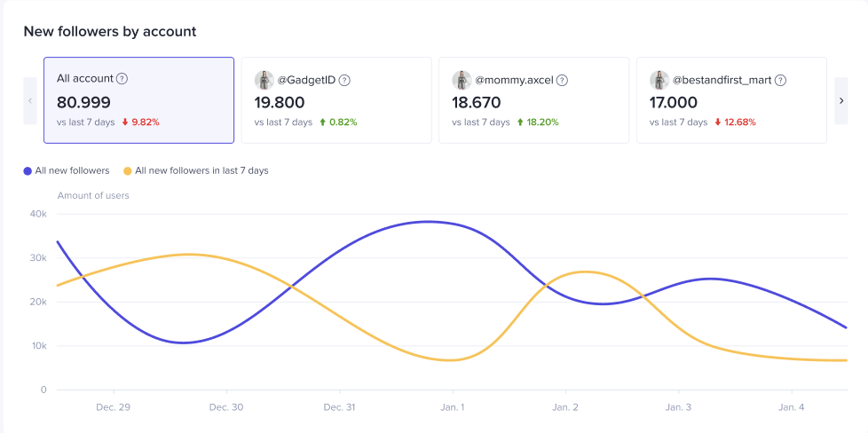Click the red 9.82% decrease indicator
868x433 pixels.
(x=140, y=122)
